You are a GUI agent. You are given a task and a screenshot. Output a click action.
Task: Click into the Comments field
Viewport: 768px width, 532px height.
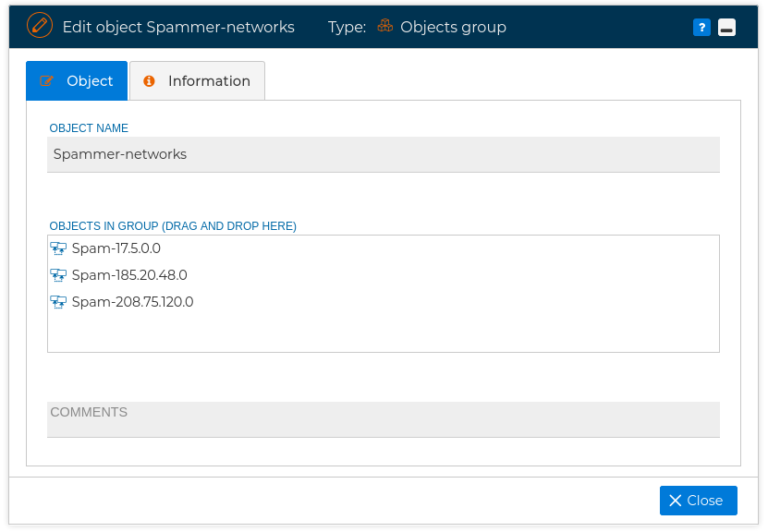click(384, 419)
